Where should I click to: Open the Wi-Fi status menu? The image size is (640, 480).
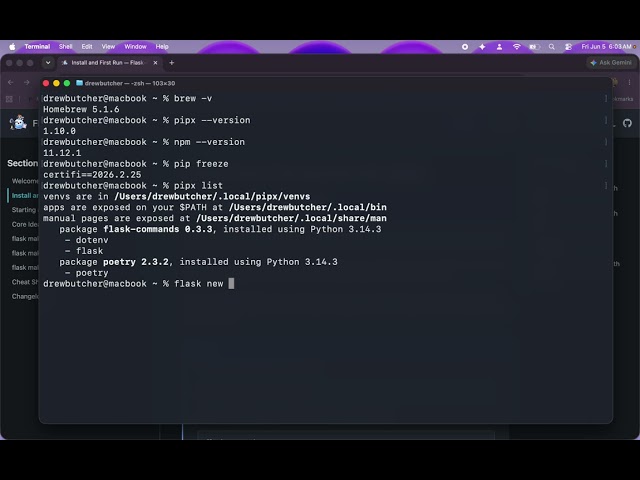517,47
